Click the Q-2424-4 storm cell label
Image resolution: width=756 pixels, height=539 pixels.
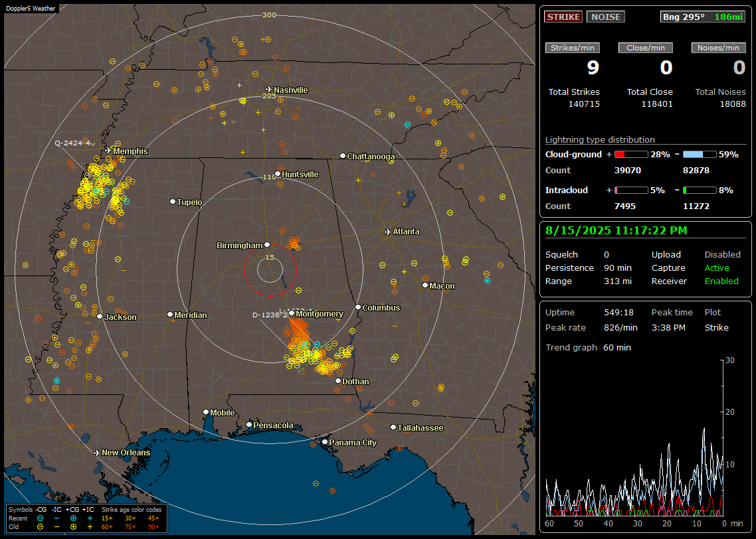[72, 143]
